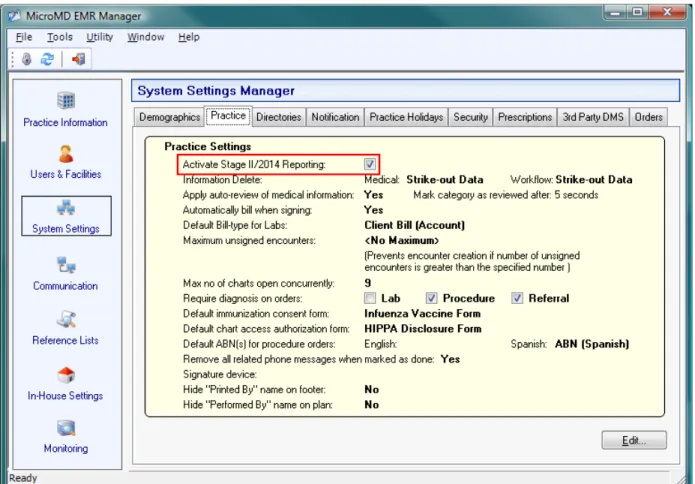Switch to the Notification tab
The width and height of the screenshot is (695, 484).
335,117
